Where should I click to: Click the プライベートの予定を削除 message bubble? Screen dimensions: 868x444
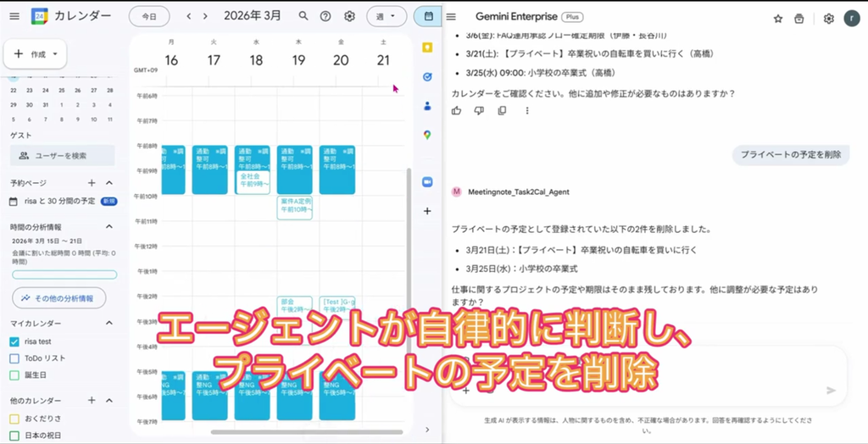(791, 154)
